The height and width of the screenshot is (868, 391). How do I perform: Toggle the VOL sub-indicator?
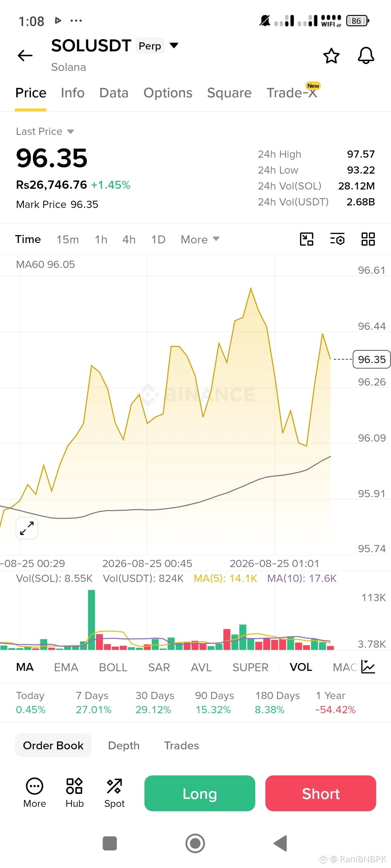coord(301,667)
